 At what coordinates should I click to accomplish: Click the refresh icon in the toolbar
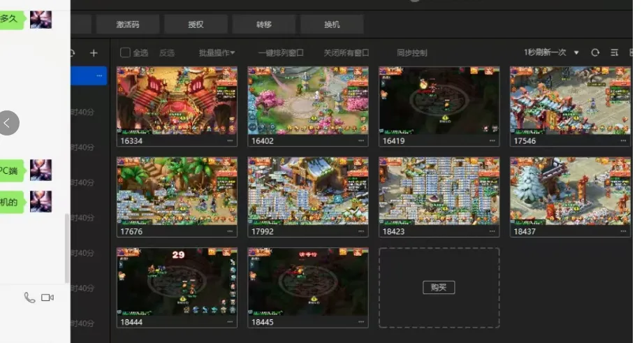pyautogui.click(x=595, y=52)
